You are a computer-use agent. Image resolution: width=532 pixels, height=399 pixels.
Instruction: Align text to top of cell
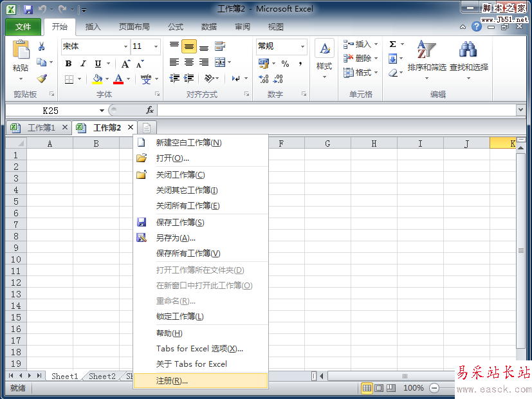pos(174,46)
